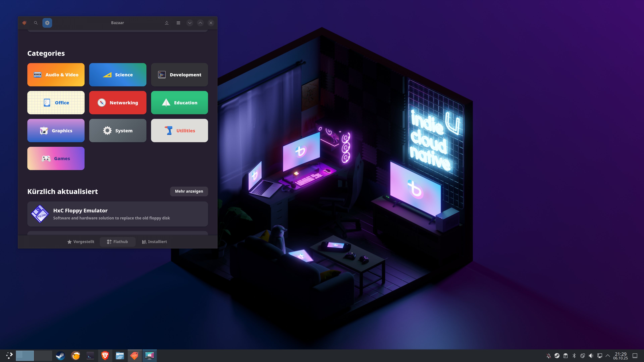This screenshot has width=644, height=362.
Task: Select the Games category tile
Action: point(56,158)
